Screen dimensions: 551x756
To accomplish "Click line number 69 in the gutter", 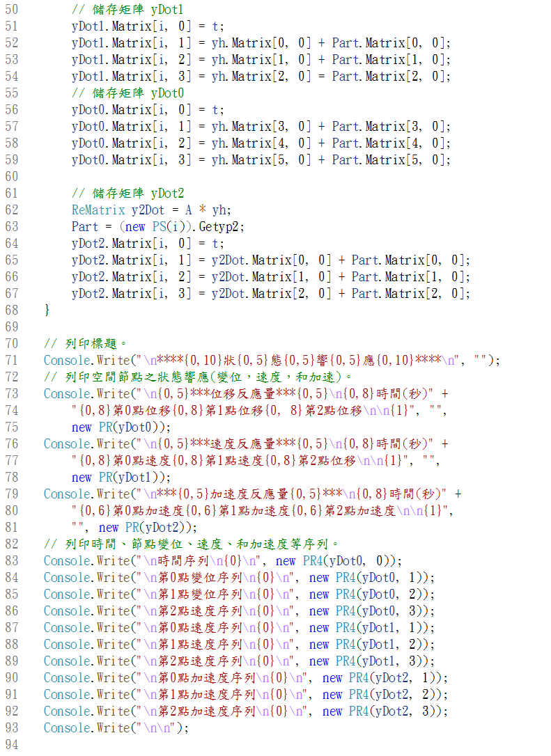I will [12, 327].
